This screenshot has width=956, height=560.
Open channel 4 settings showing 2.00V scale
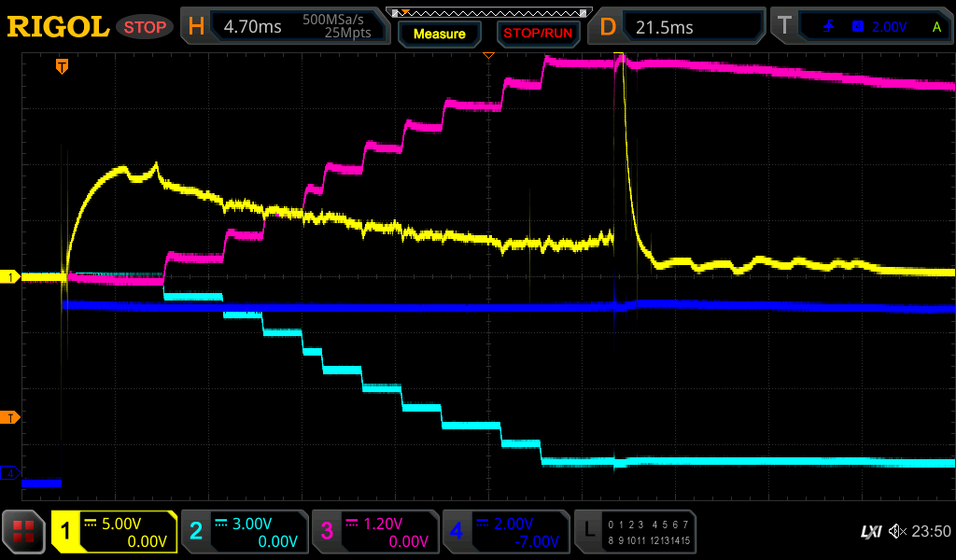click(506, 532)
